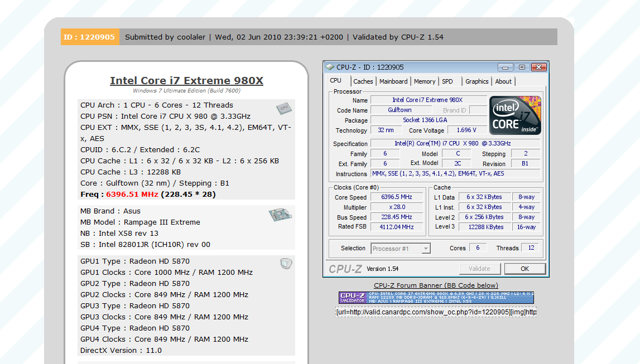640x364 pixels.
Task: Click the Name field Intel Core i7 Extreme 980X
Action: point(429,100)
